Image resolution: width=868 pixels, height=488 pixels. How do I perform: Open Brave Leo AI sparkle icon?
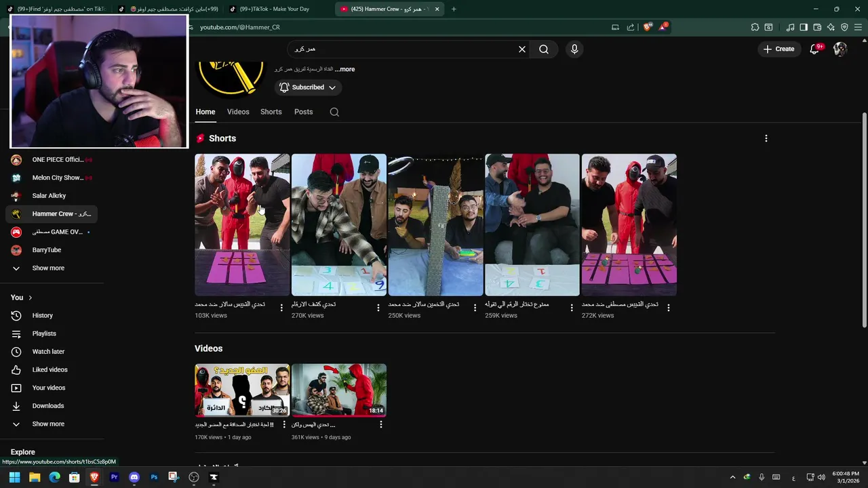(831, 27)
